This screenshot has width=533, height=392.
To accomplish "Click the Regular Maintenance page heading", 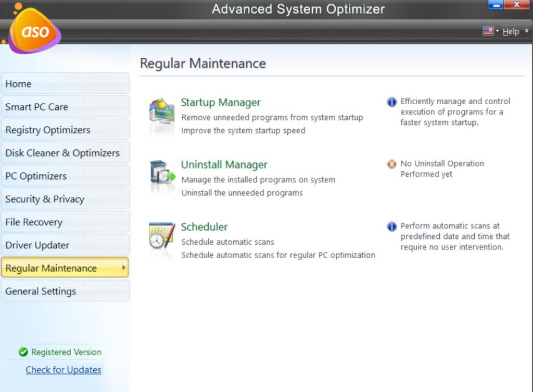I will (203, 63).
